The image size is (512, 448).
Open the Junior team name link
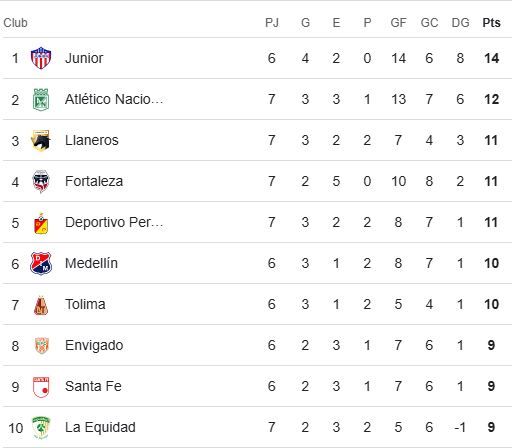point(84,58)
